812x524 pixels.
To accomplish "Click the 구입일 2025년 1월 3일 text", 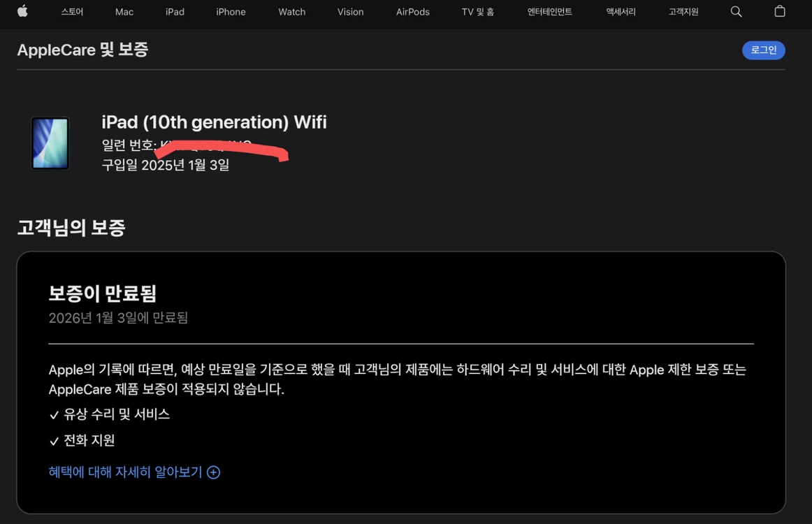I will click(x=165, y=165).
